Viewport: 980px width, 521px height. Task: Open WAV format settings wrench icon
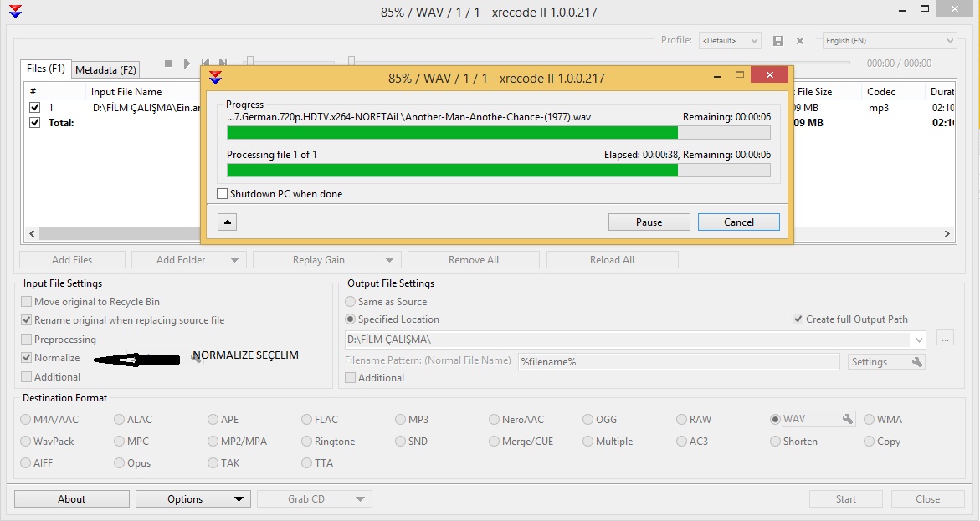(x=848, y=418)
